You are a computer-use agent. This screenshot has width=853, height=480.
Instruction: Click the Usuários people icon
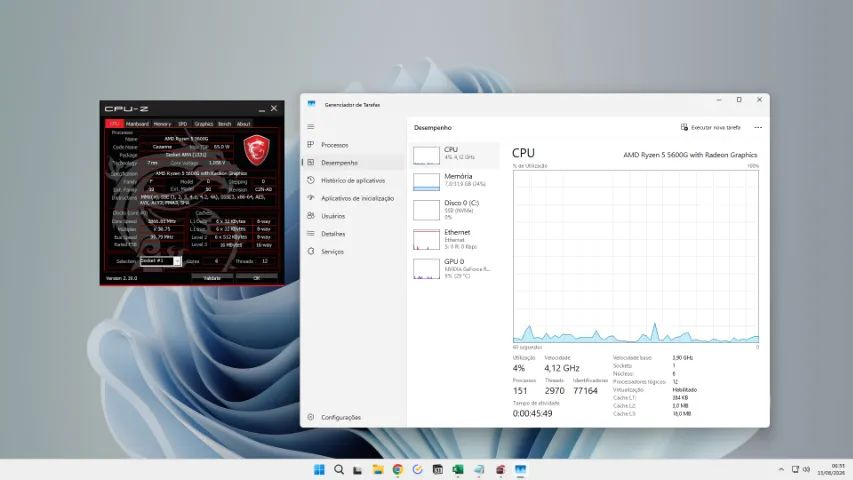tap(311, 216)
